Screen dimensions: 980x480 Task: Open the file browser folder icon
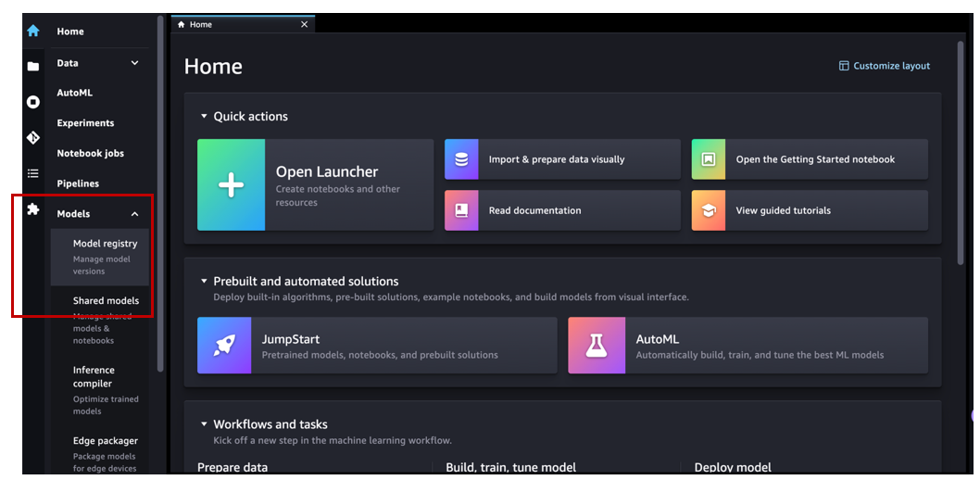[33, 66]
